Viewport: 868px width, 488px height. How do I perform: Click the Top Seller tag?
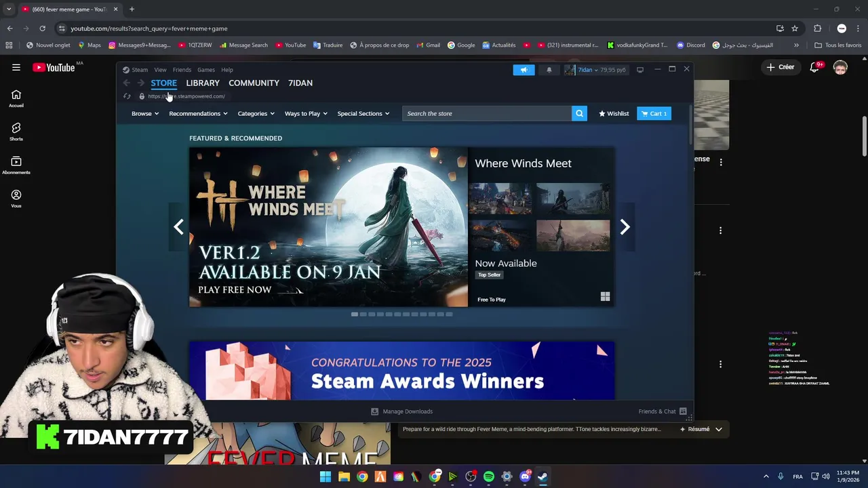click(x=489, y=274)
